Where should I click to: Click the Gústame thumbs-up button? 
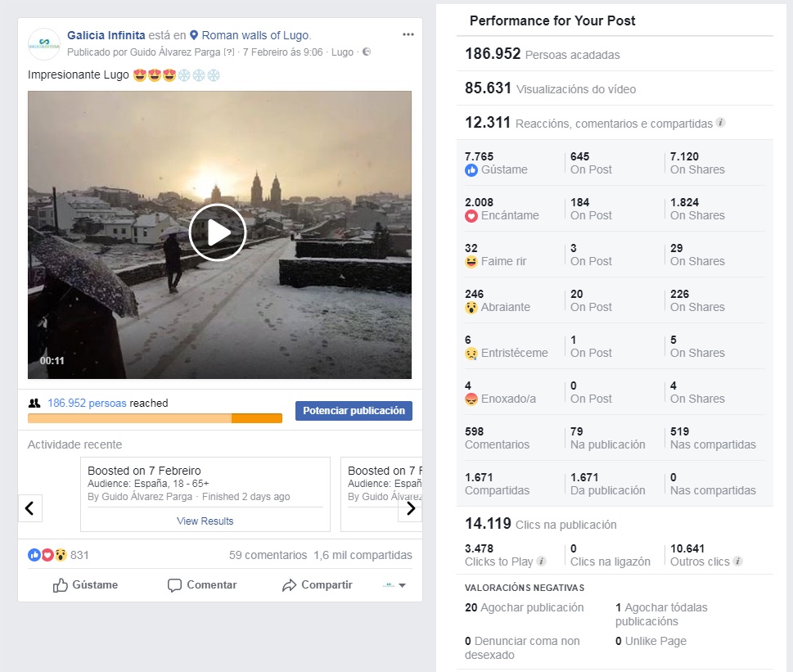(x=86, y=585)
